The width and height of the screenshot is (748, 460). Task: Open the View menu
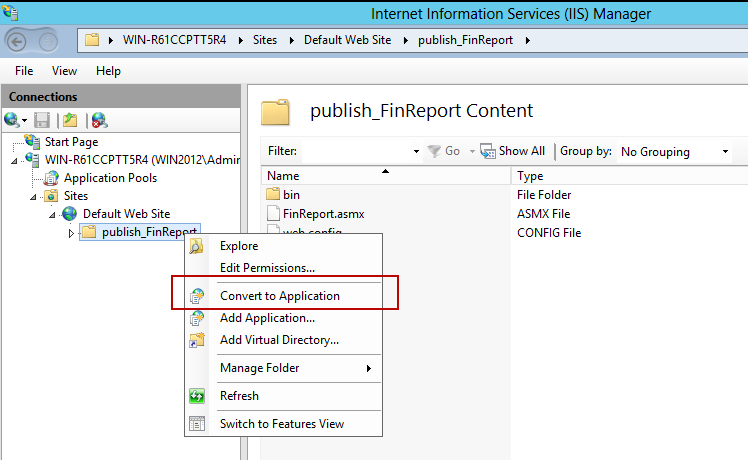point(64,71)
